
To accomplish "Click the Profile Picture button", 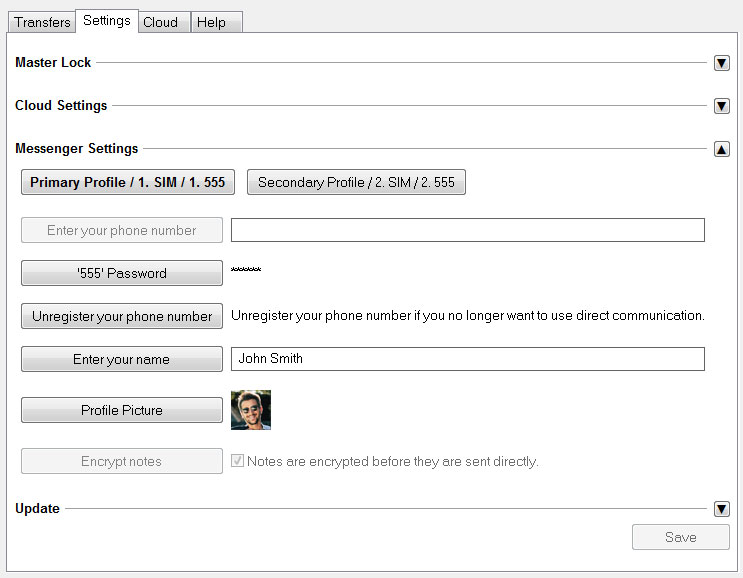I will (122, 410).
